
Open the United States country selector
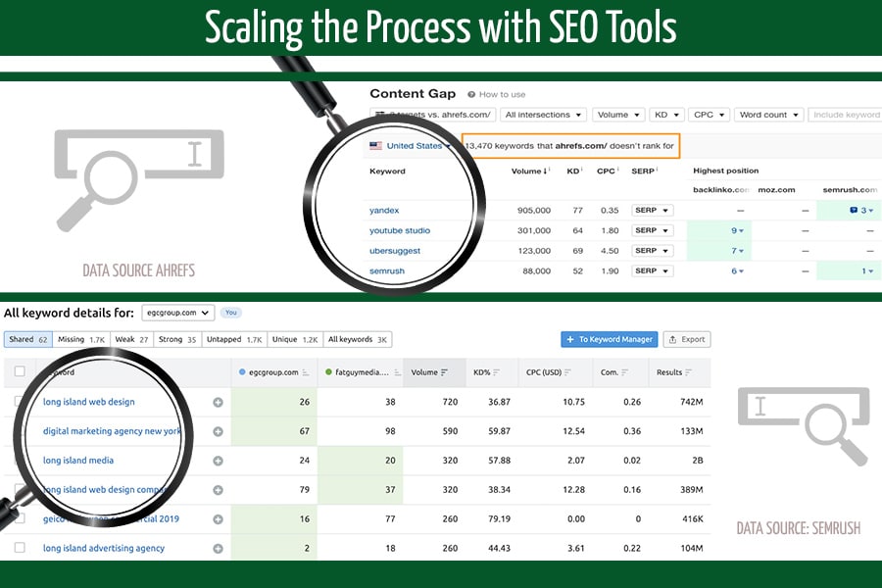pyautogui.click(x=411, y=146)
